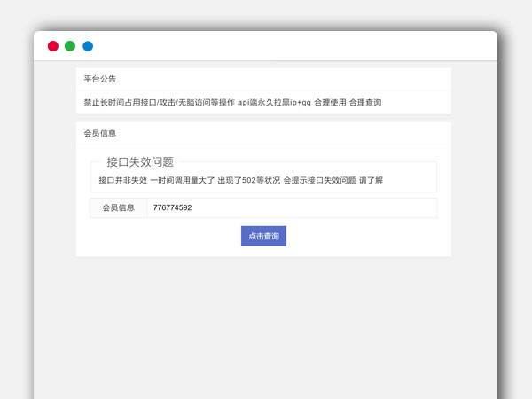Click the empty window title bar area
Image resolution: width=532 pixels, height=399 pixels.
click(293, 46)
